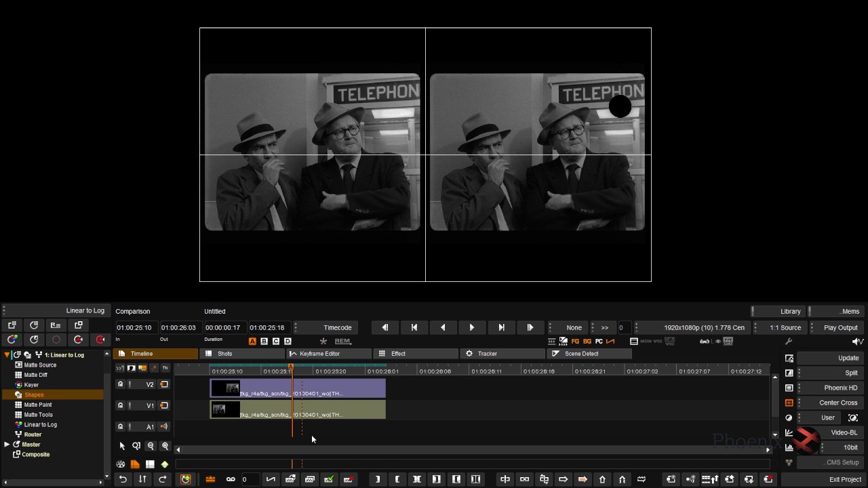
Task: Click the audio volume icon
Action: point(857,342)
